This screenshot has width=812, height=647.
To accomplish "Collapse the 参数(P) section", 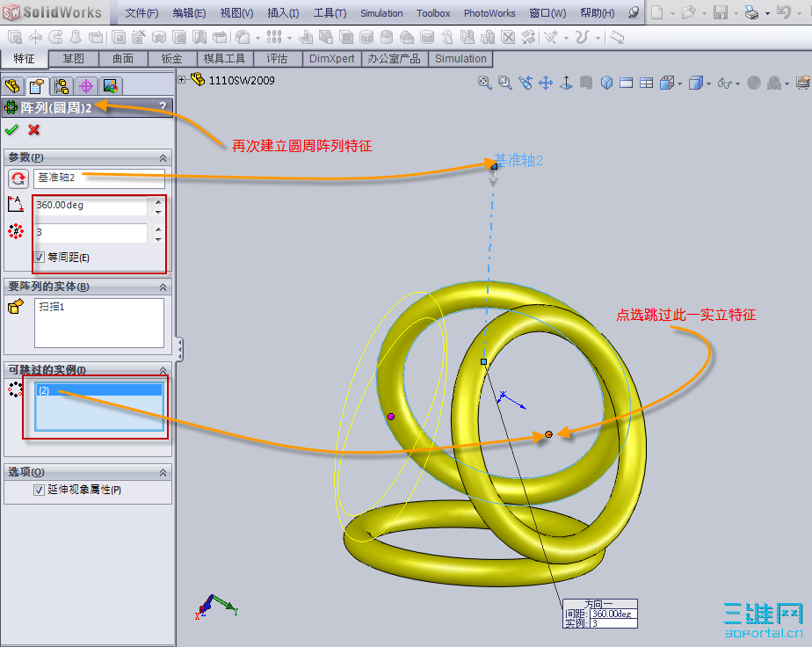I will pos(163,157).
